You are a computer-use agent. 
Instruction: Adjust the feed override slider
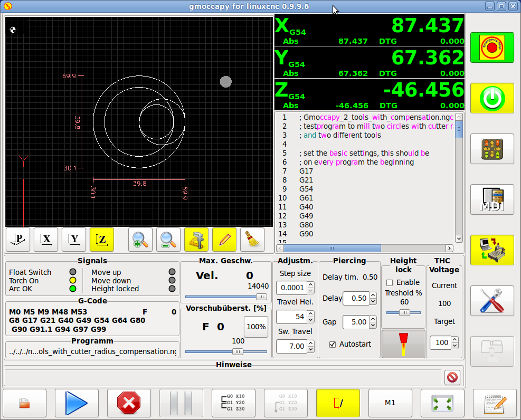[x=237, y=351]
